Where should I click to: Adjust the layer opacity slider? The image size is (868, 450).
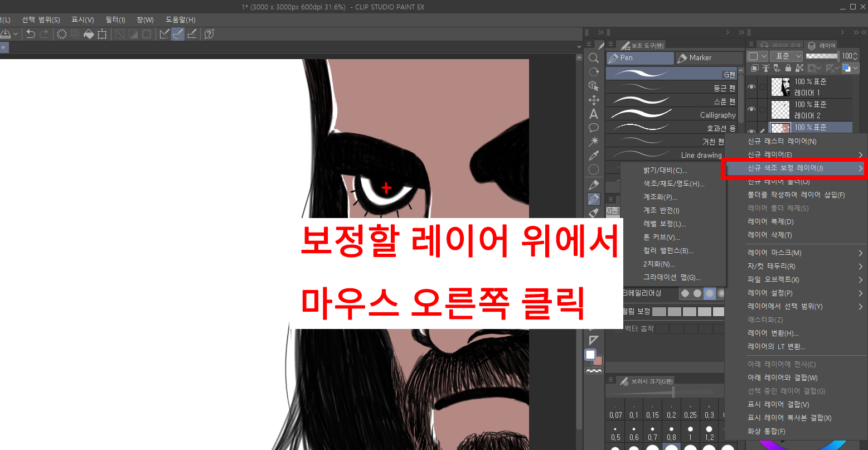click(x=822, y=56)
